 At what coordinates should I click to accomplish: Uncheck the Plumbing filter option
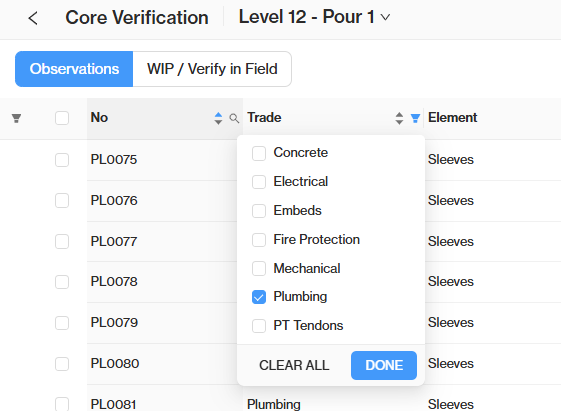point(259,297)
